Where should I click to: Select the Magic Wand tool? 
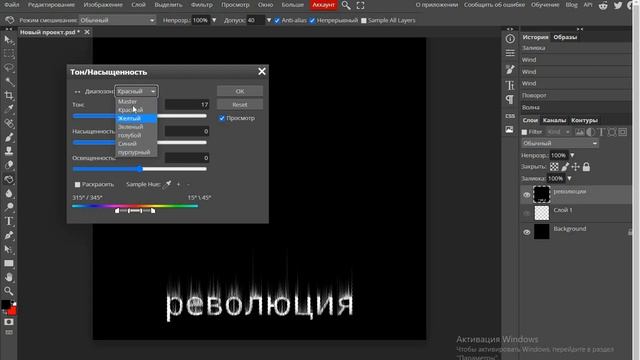coord(9,82)
